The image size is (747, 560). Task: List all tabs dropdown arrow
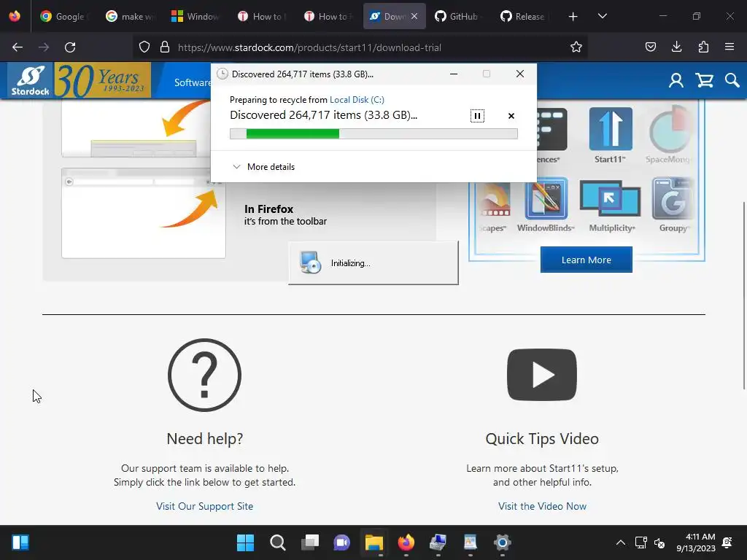[602, 16]
